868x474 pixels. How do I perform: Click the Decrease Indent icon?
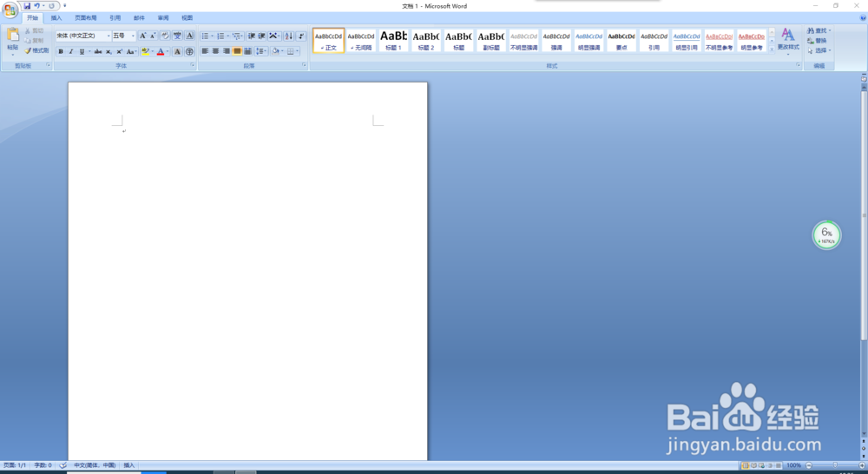[x=252, y=36]
